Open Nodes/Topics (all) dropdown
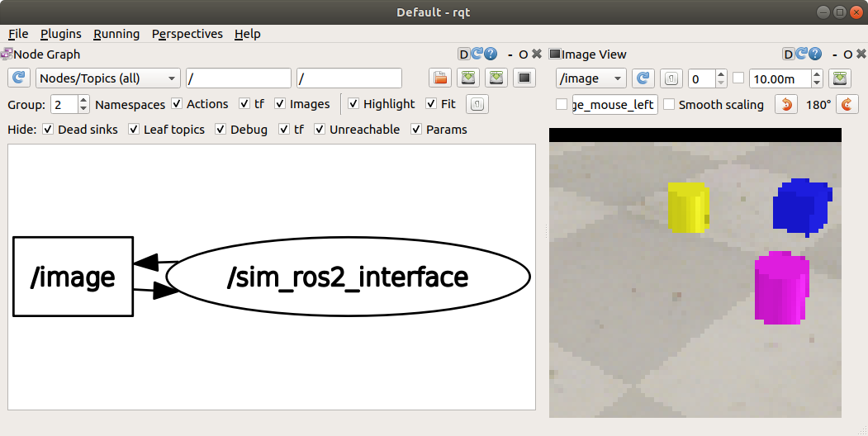The image size is (868, 436). (108, 78)
